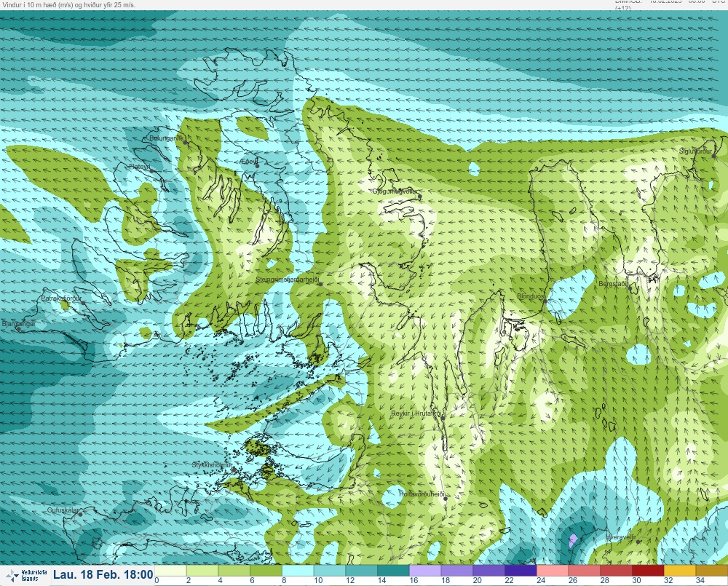This screenshot has width=728, height=586.
Task: Click the Lau. 18 Feb. 18:00 timestamp
Action: click(103, 575)
